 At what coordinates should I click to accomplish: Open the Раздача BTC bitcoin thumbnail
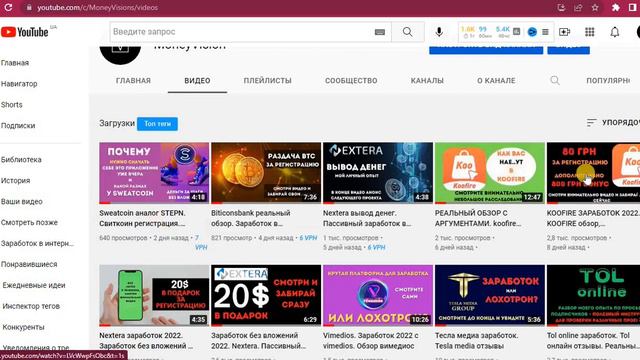266,173
